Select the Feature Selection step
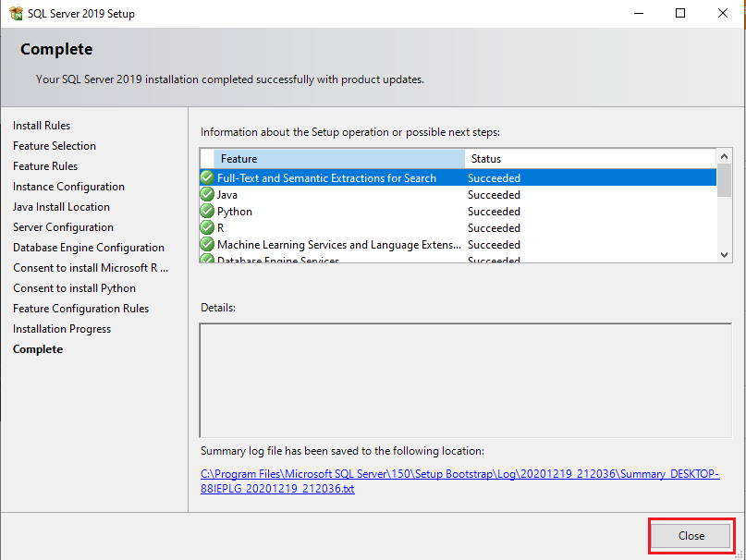 54,146
